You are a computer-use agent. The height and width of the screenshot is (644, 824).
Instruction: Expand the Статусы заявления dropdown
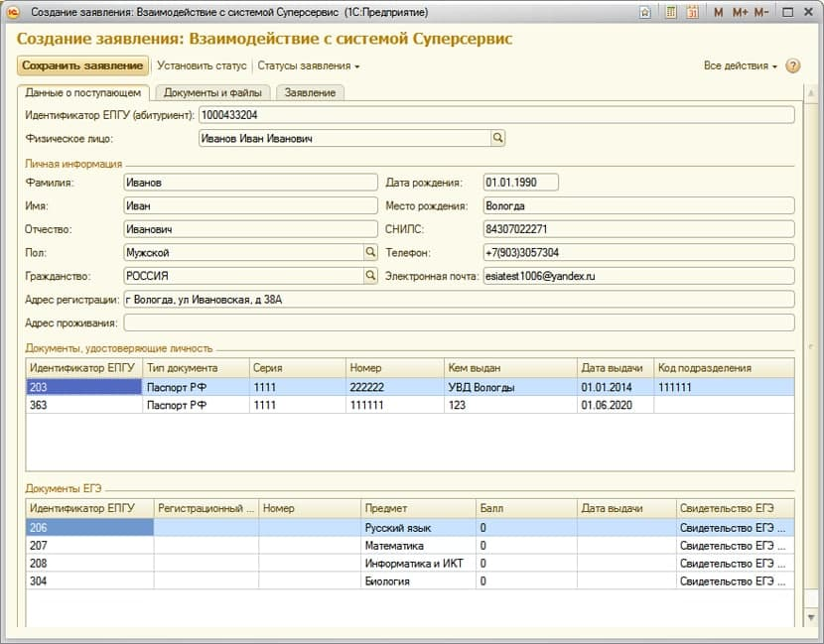(x=308, y=65)
